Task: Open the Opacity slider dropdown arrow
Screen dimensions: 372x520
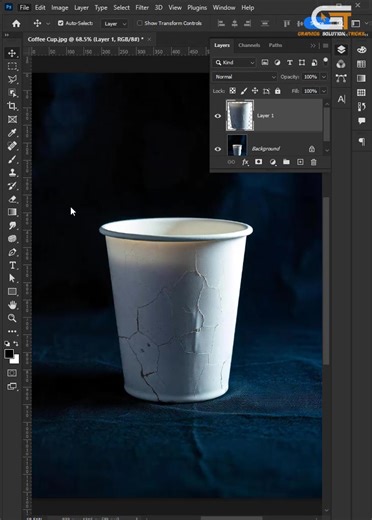Action: tap(323, 77)
